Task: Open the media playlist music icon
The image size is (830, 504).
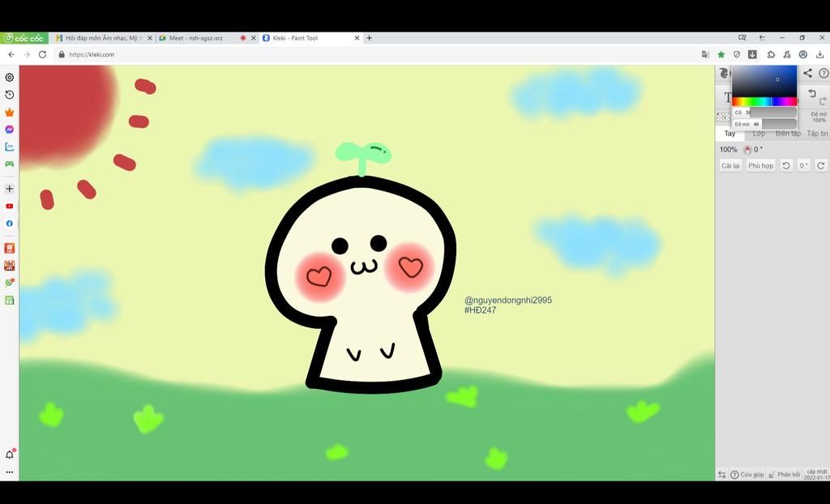Action: (x=787, y=54)
